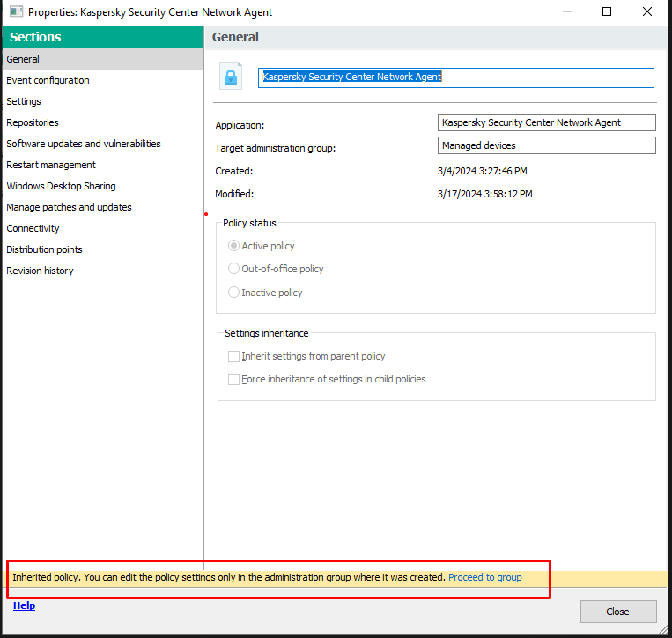672x638 pixels.
Task: Click the Created date 3/4/2024 3:27:46 PM
Action: point(482,171)
